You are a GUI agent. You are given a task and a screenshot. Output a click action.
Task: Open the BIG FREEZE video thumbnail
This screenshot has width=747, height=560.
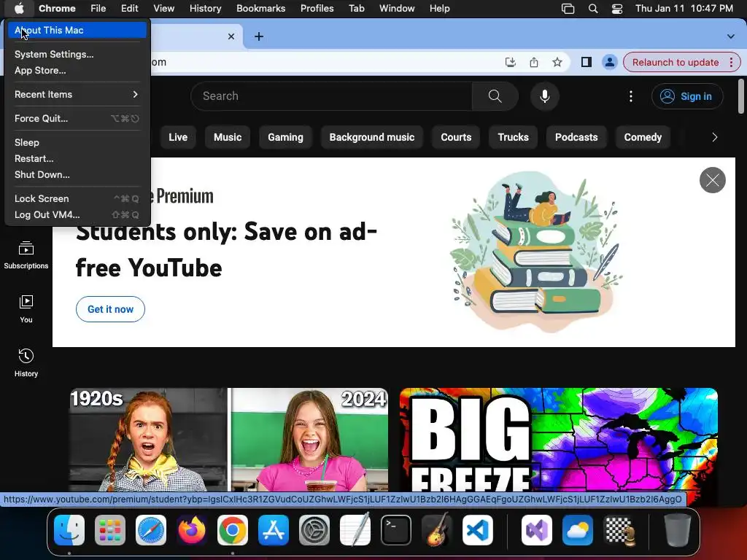coord(558,440)
